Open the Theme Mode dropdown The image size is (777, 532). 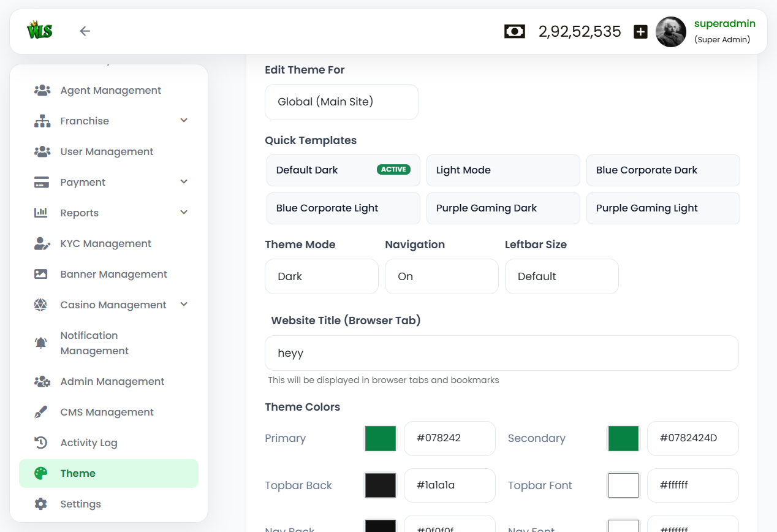(x=321, y=276)
